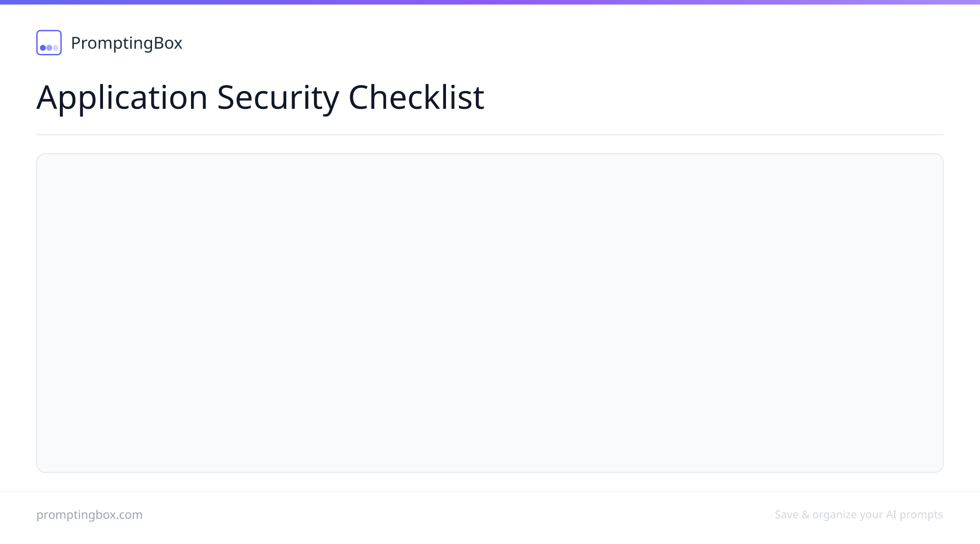Click the divider line under the heading

click(x=490, y=135)
